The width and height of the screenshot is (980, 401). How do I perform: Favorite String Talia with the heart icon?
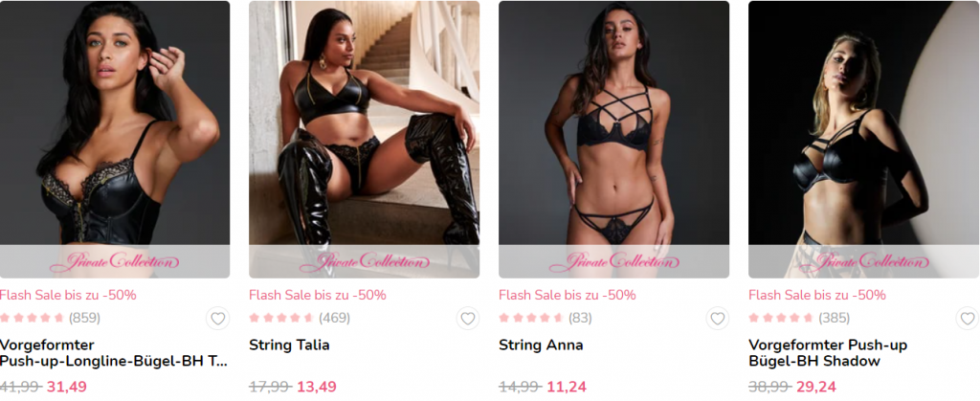coord(467,319)
